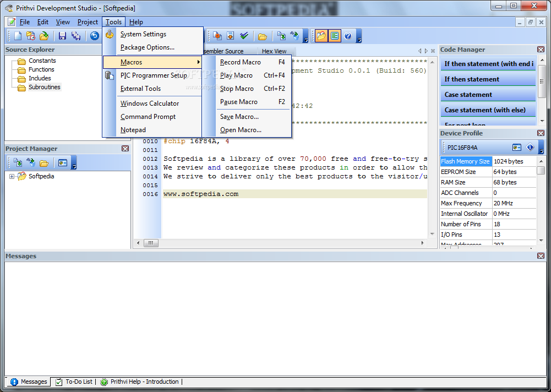This screenshot has height=392, width=551.
Task: Open Prithvi Help - Introduction tab
Action: 139,382
